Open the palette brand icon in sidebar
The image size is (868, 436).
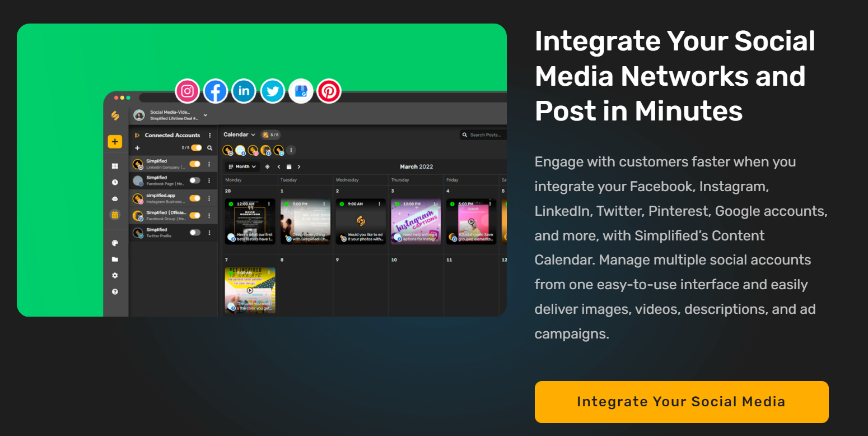115,243
